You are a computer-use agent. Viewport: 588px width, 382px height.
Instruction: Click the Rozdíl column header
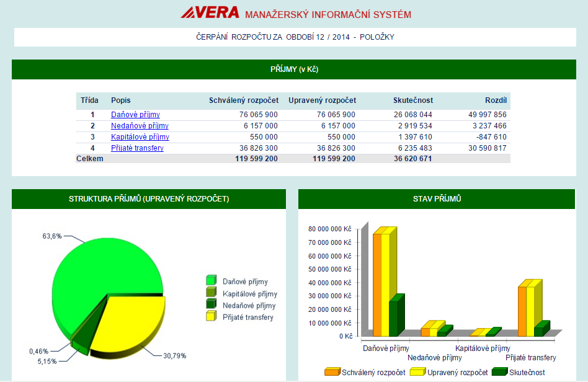tap(496, 100)
